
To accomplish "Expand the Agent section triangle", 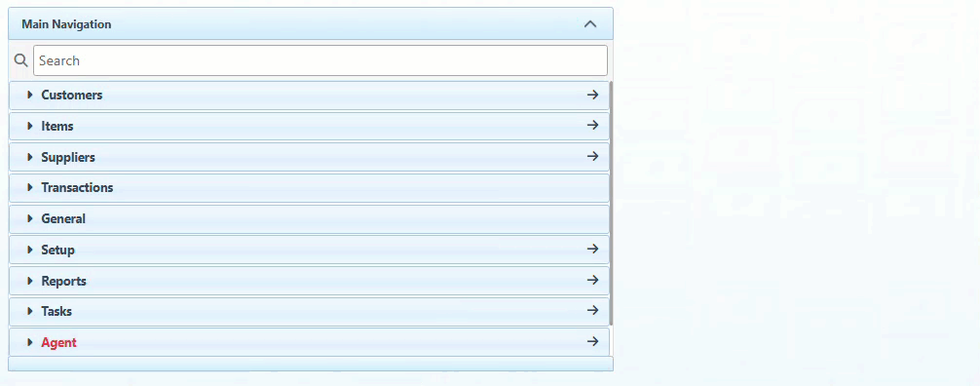I will click(x=29, y=342).
